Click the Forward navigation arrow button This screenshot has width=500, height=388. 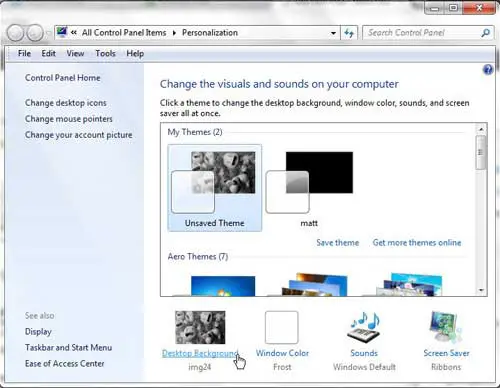pos(35,33)
